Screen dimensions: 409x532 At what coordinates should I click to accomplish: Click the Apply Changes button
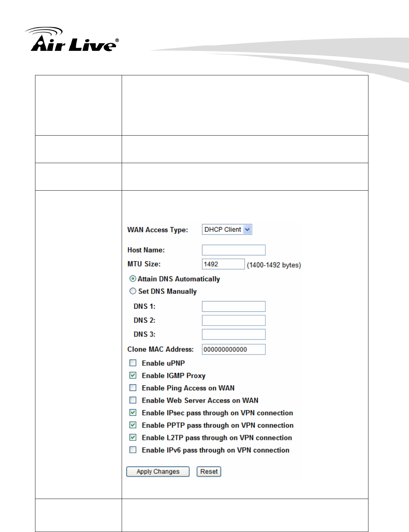pos(158,471)
